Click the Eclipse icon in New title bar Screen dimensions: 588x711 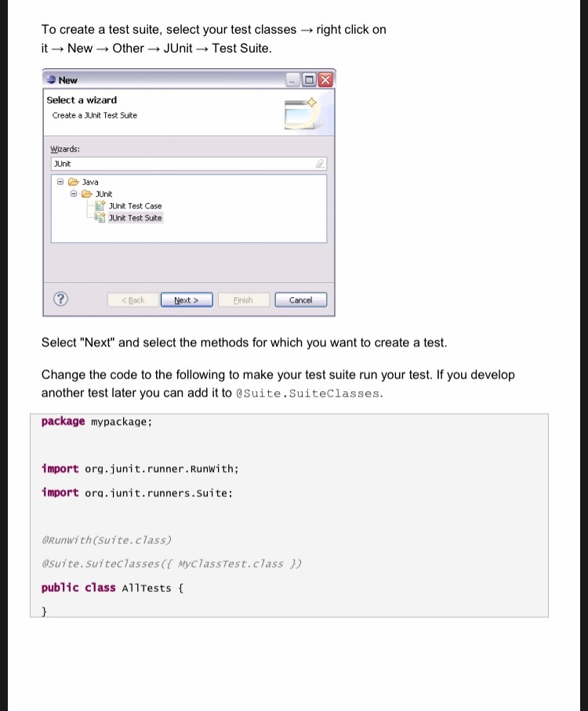pyautogui.click(x=51, y=80)
